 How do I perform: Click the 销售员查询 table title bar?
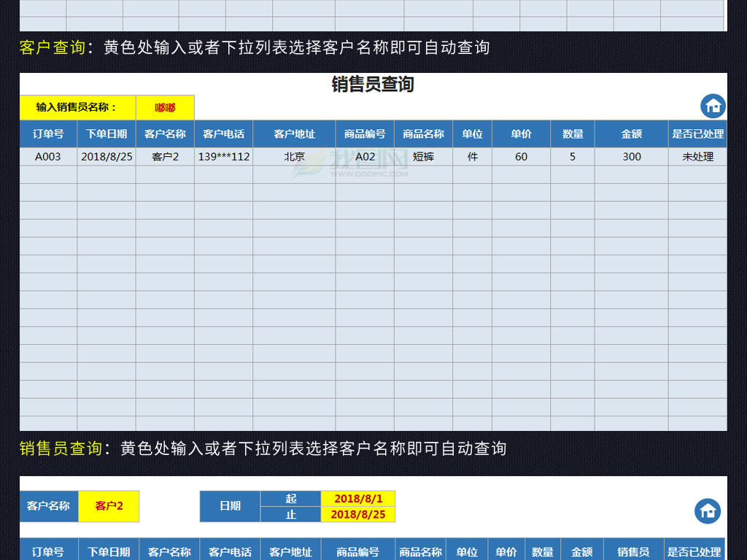(372, 84)
